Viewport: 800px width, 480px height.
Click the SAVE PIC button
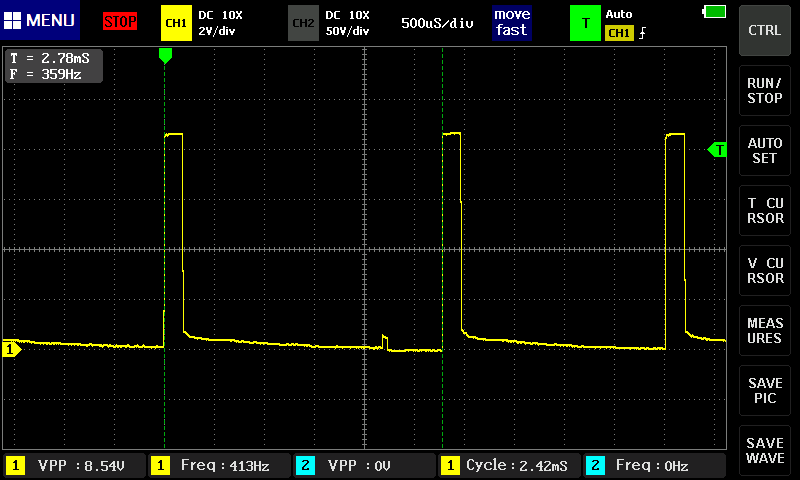(x=764, y=390)
